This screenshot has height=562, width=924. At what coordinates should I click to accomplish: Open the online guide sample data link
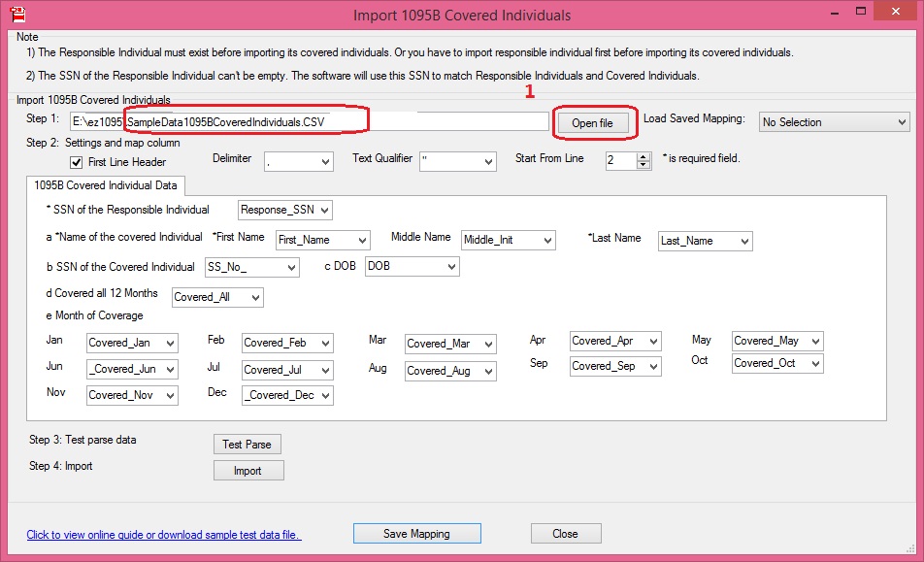point(164,535)
